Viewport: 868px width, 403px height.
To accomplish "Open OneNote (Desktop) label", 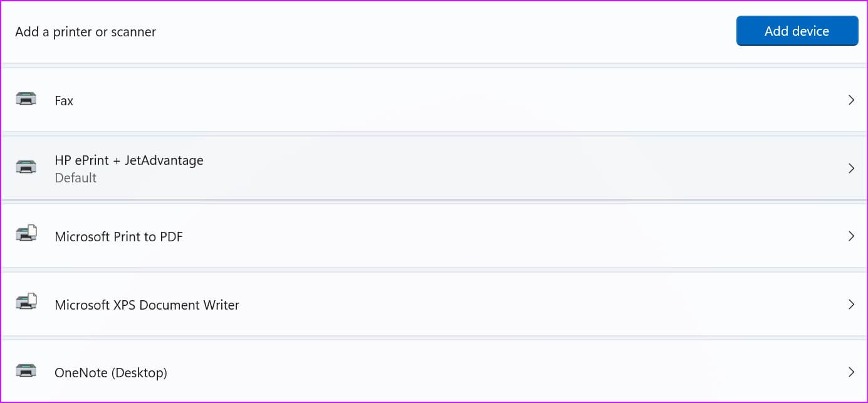I will (111, 373).
